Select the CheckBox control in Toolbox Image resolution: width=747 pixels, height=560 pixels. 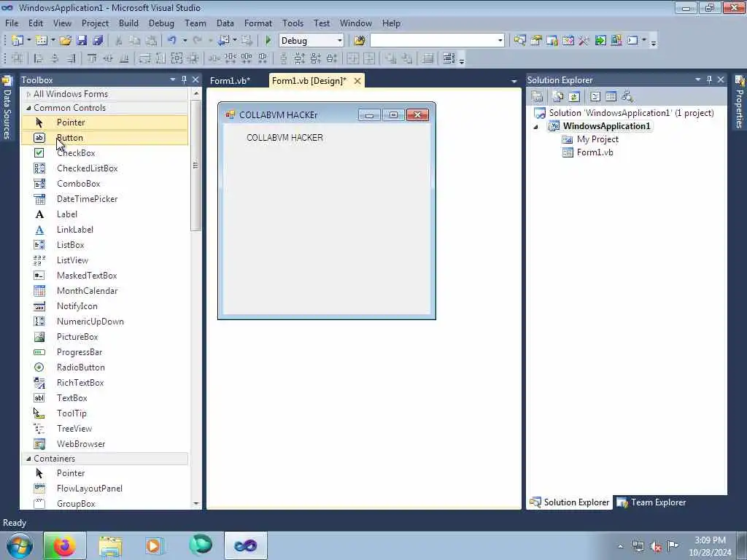click(104, 153)
